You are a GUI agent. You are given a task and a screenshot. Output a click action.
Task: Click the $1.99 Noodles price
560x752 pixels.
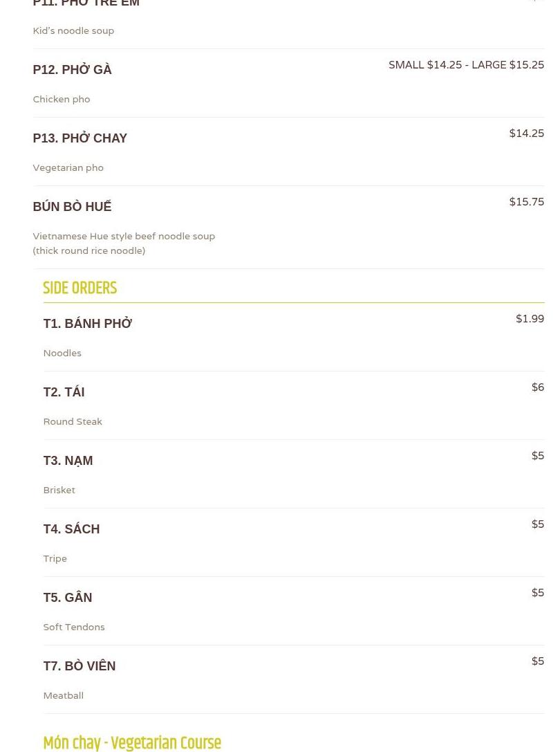point(530,319)
